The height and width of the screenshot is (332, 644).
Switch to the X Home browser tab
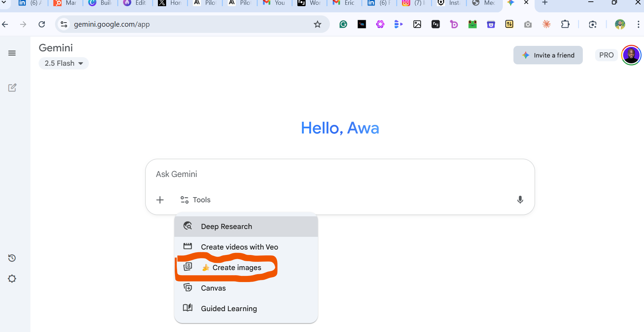point(171,3)
